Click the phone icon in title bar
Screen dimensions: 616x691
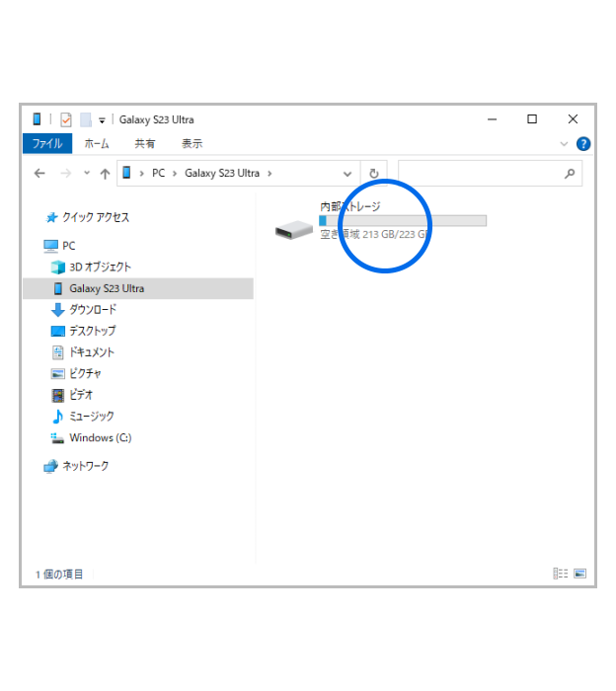click(37, 119)
